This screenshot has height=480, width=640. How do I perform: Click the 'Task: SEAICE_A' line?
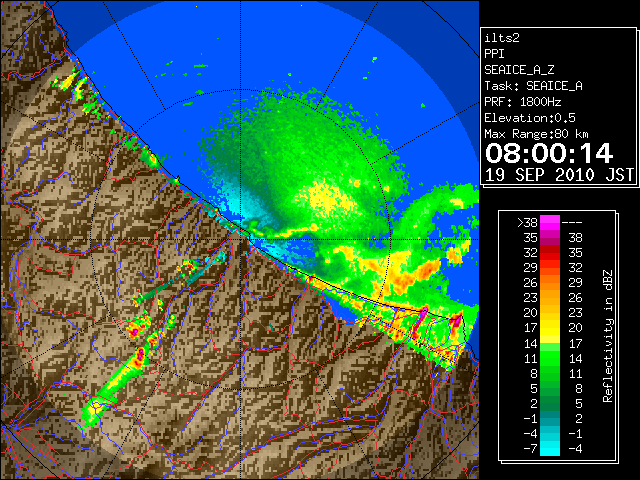[533, 86]
